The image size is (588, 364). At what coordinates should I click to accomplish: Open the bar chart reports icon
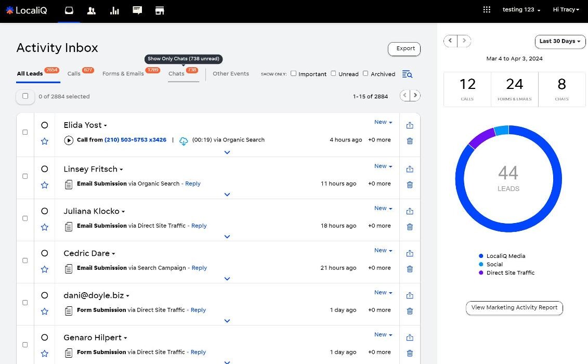tap(114, 10)
